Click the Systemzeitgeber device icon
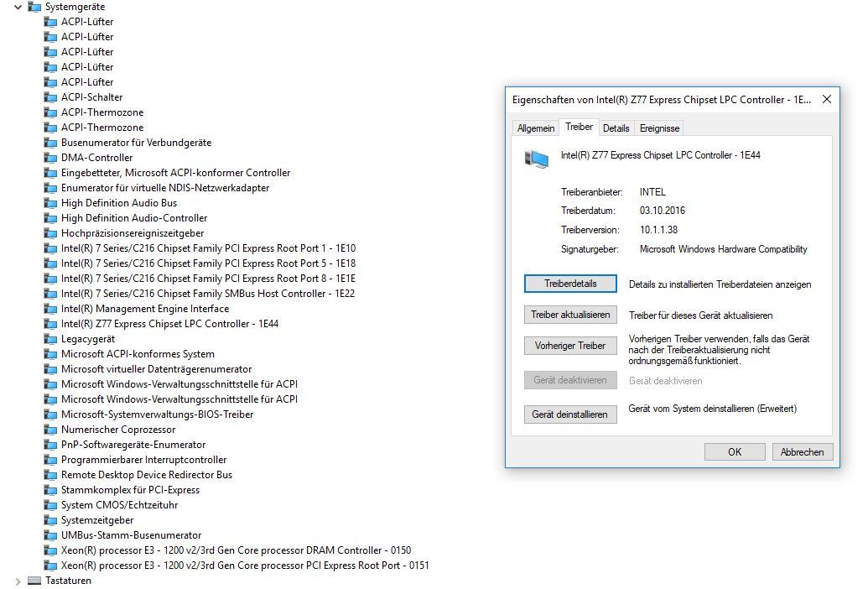868x589 pixels. coord(50,520)
